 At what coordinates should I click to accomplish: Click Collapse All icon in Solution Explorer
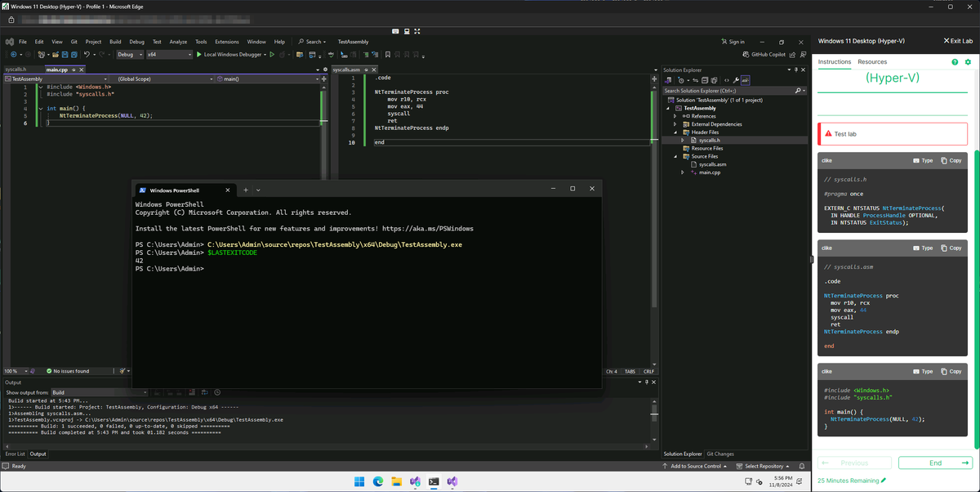pos(706,80)
